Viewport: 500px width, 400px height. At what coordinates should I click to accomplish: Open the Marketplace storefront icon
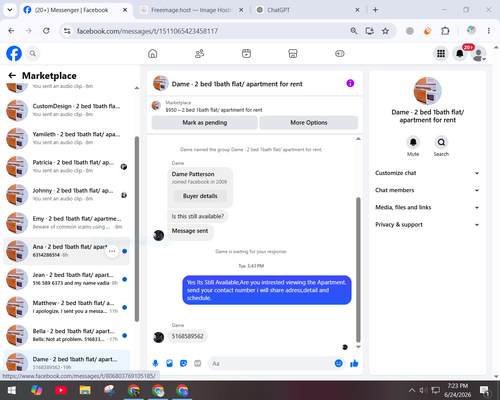coord(293,53)
